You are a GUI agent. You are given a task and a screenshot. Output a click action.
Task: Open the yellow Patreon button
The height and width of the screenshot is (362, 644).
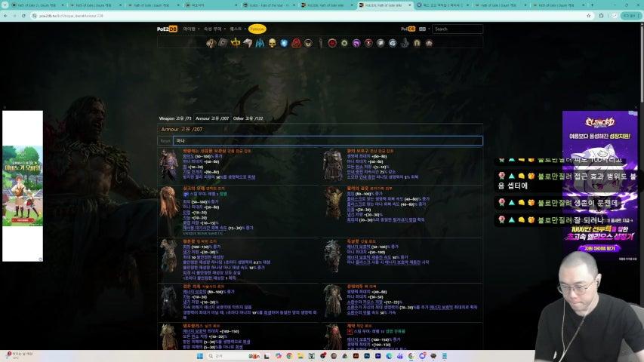click(257, 29)
